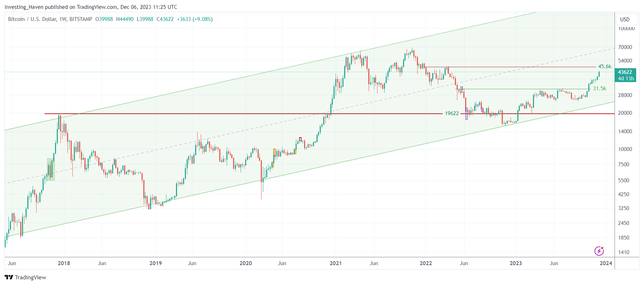Click the 4d 13h countdown label
This screenshot has width=644, height=285.
click(626, 79)
